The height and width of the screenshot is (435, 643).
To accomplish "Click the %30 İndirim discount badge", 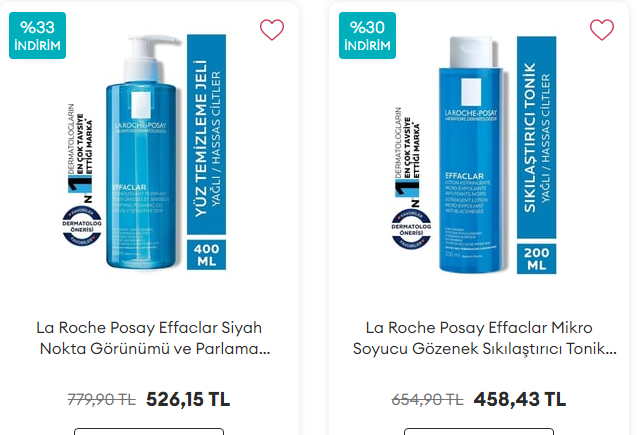I will [x=367, y=36].
